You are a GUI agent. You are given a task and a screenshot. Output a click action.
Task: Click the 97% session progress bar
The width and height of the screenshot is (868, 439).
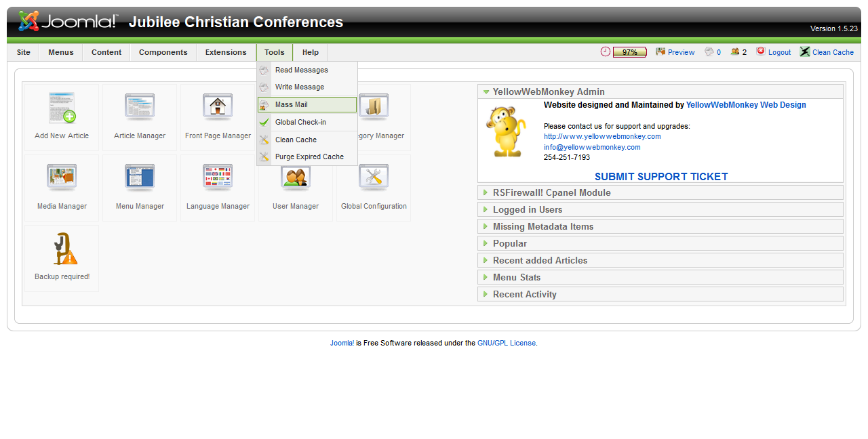(x=629, y=52)
